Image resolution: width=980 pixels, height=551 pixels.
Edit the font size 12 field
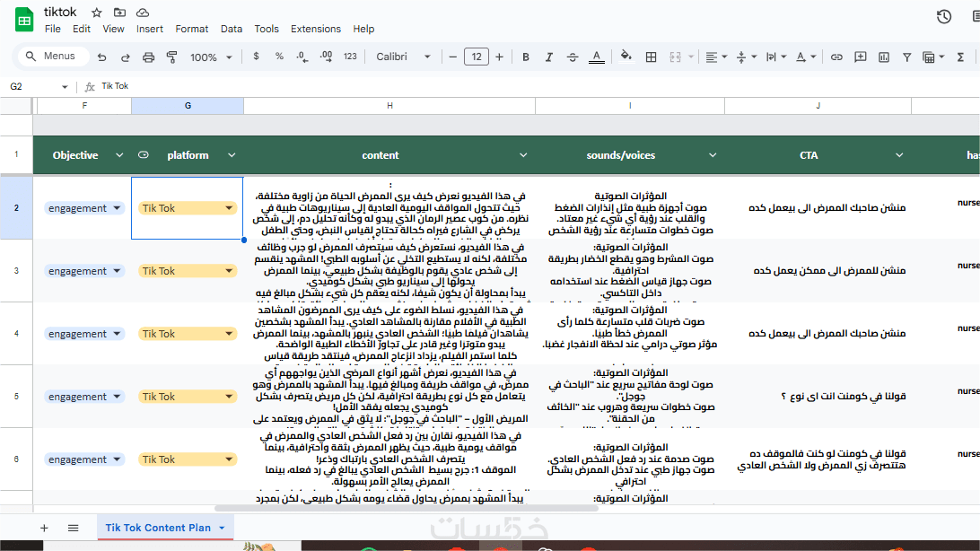point(477,57)
